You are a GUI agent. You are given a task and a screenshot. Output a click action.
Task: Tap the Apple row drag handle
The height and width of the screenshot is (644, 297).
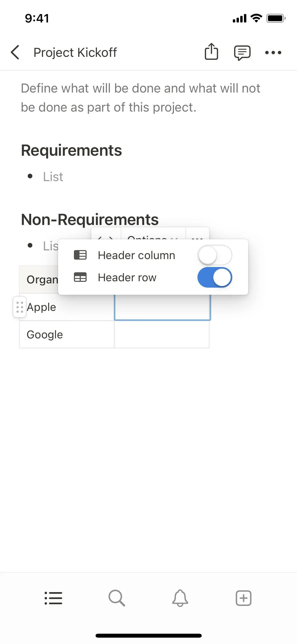pyautogui.click(x=19, y=307)
